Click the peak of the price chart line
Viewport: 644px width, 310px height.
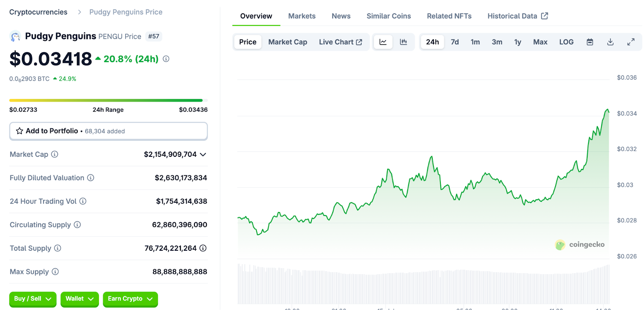607,109
